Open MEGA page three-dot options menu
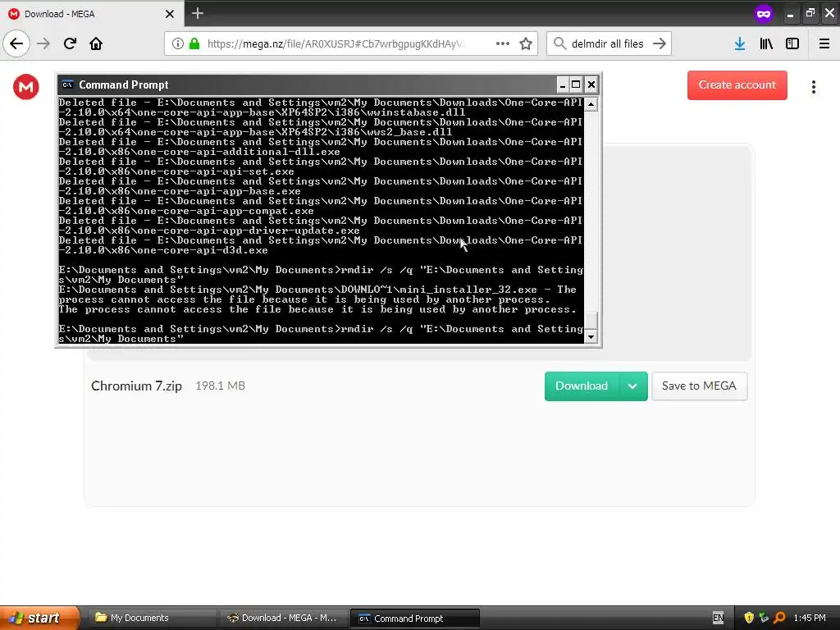The width and height of the screenshot is (840, 630). (x=813, y=87)
